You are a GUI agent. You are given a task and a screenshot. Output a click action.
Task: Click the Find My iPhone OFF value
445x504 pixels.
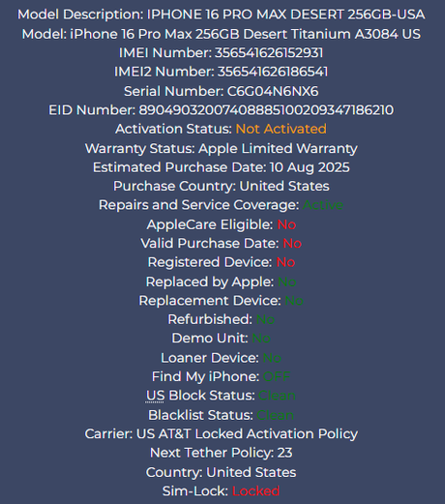pos(277,376)
